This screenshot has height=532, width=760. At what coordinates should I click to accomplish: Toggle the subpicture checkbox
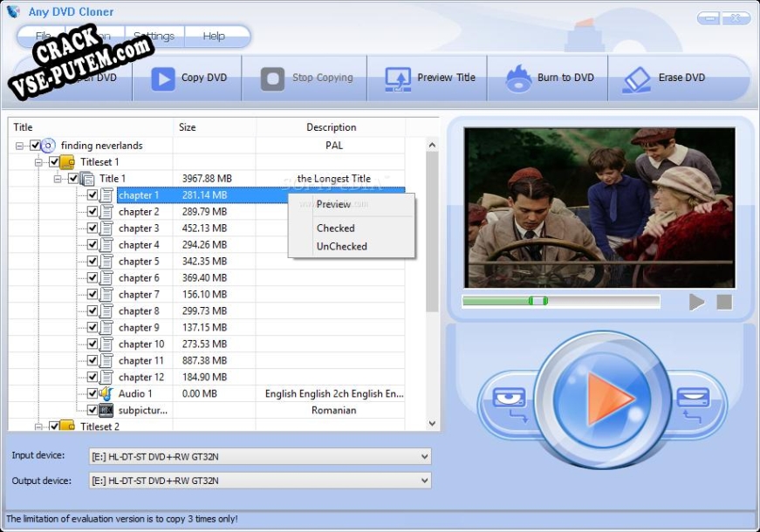pos(92,411)
